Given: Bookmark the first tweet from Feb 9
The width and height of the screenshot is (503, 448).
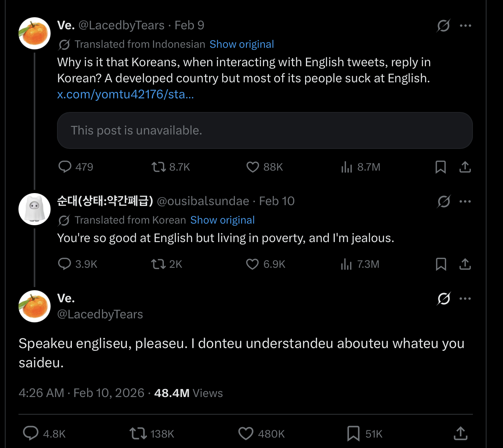Looking at the screenshot, I should [x=440, y=167].
